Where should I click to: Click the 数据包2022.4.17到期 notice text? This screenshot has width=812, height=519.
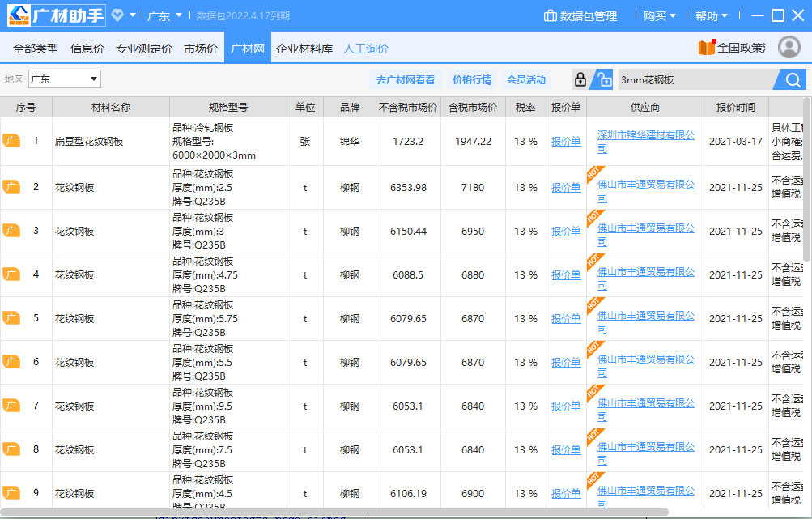(243, 16)
